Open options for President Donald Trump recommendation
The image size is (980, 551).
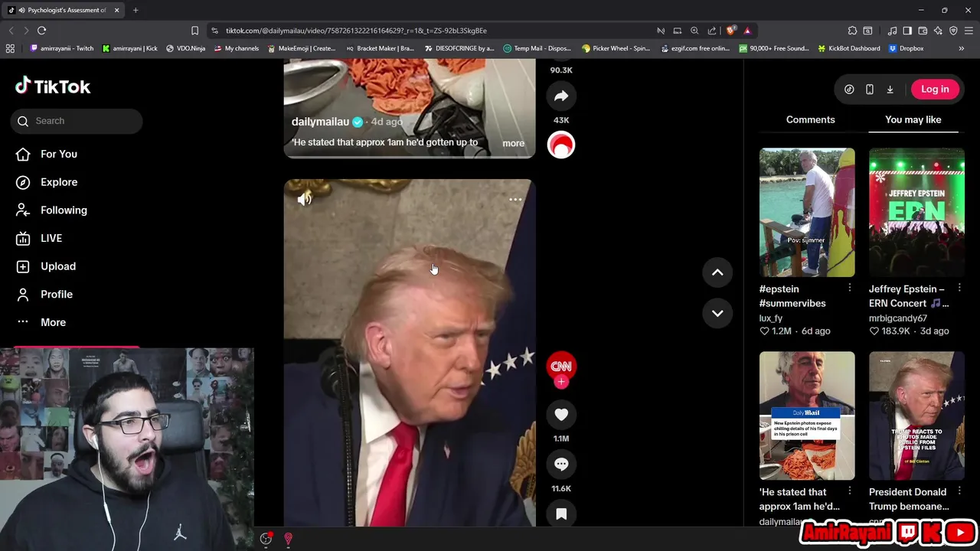[x=959, y=491]
